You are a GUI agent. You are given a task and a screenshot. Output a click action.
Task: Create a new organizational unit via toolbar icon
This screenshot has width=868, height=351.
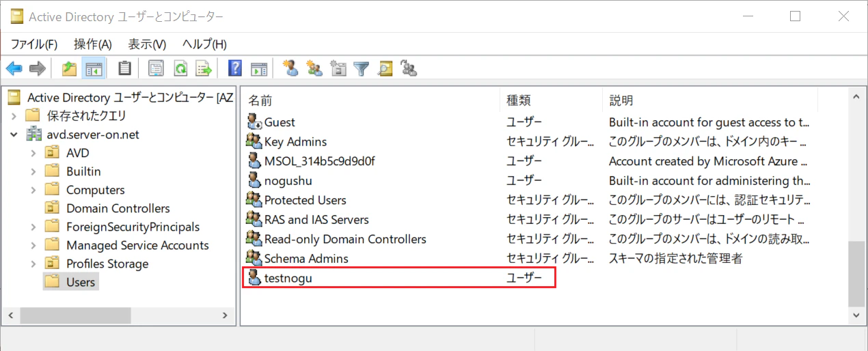point(338,68)
